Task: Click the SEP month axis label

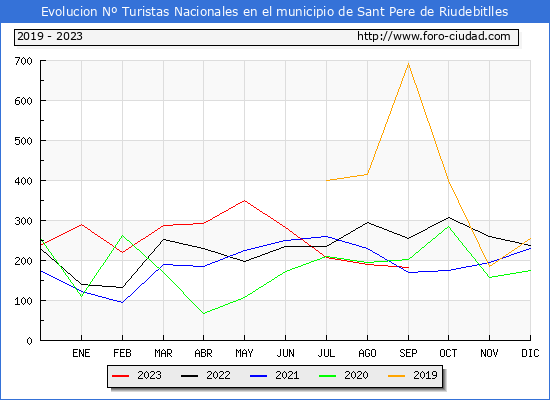Action: click(x=408, y=353)
